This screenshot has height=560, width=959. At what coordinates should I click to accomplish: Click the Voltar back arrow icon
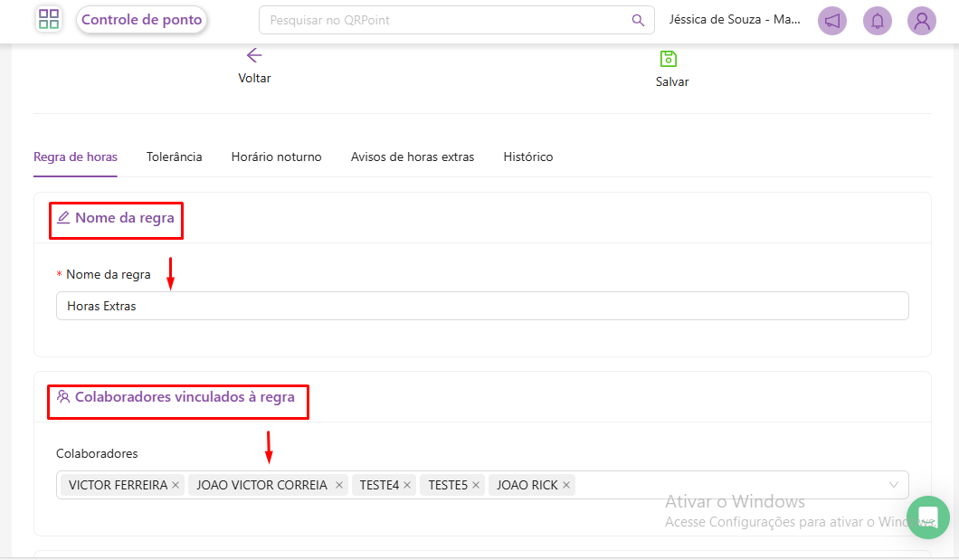[x=254, y=56]
